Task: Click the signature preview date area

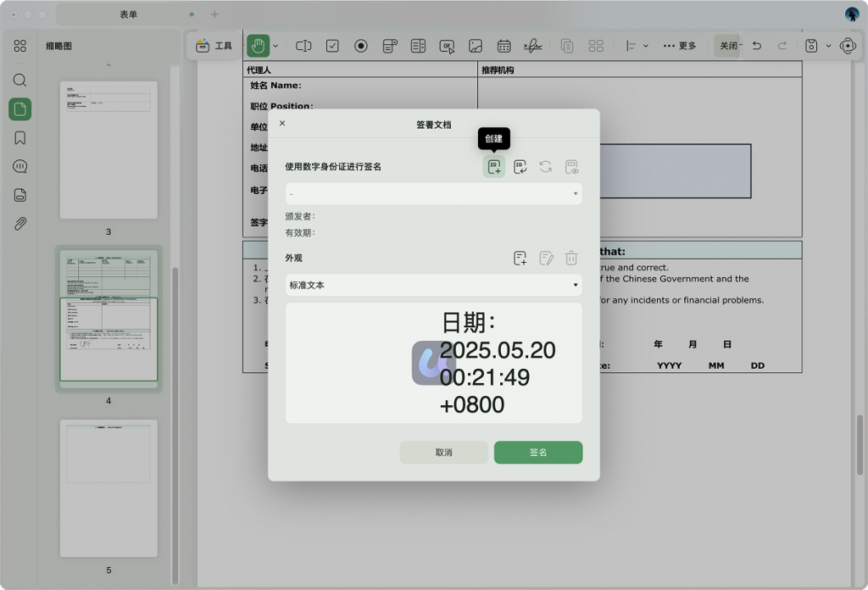Action: click(x=433, y=363)
